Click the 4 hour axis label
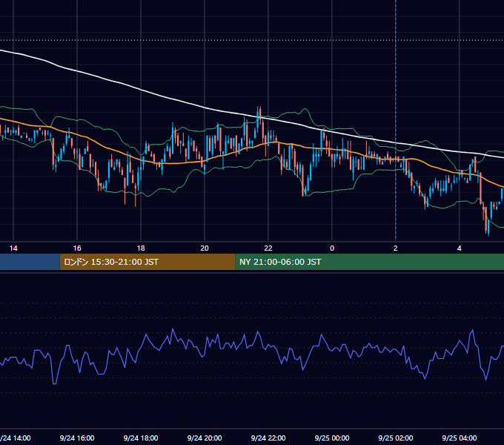The image size is (504, 445). (x=460, y=248)
